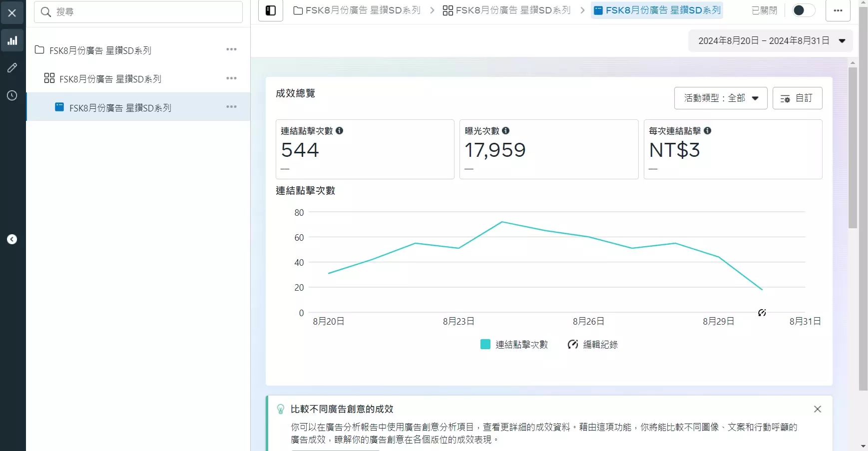868x451 pixels.
Task: Select the pencil edit icon in sidebar
Action: 12,68
